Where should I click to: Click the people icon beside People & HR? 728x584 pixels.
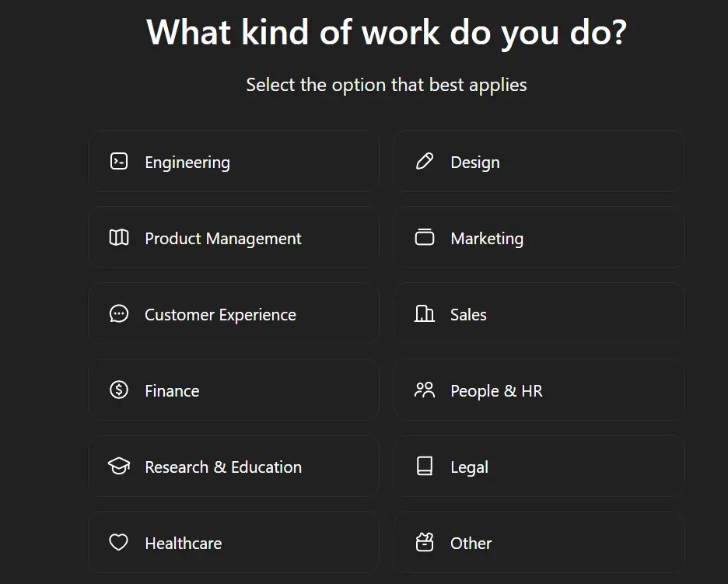[425, 390]
